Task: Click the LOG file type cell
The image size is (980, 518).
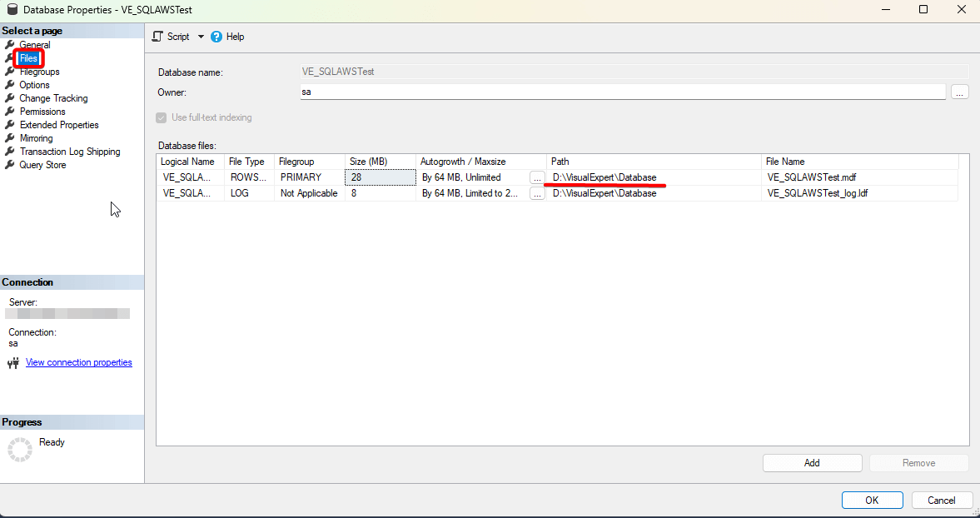Action: tap(250, 194)
